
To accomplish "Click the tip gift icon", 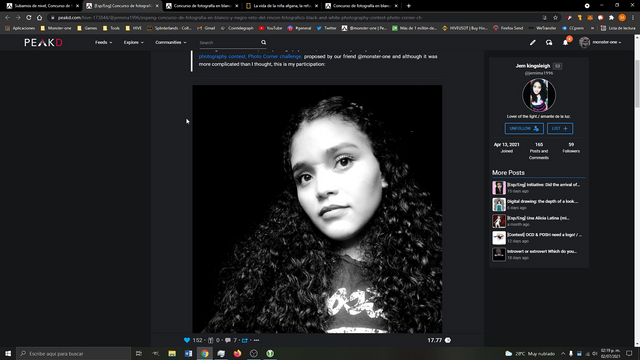I will click(211, 340).
